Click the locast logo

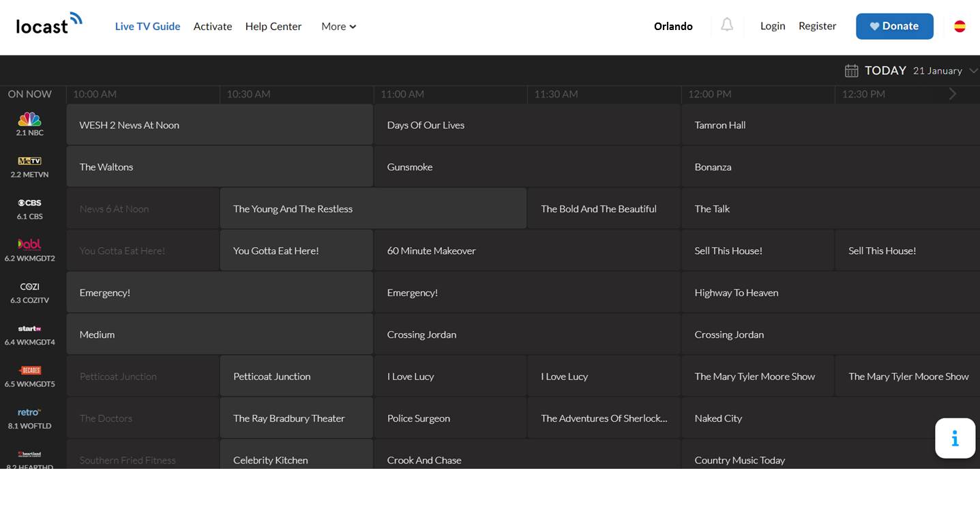48,25
